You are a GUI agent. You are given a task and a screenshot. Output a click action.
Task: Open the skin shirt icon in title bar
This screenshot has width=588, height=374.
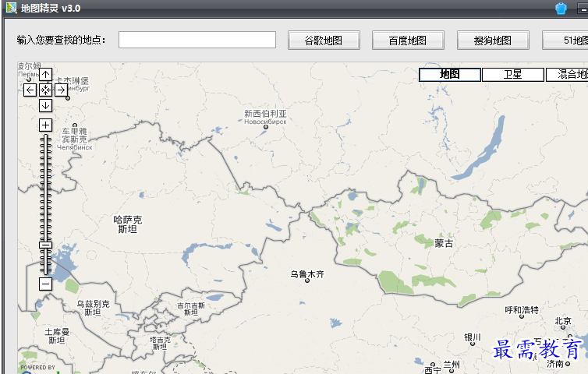pos(561,8)
